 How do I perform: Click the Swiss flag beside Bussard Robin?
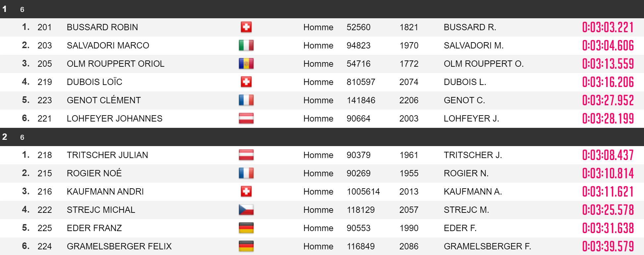246,27
